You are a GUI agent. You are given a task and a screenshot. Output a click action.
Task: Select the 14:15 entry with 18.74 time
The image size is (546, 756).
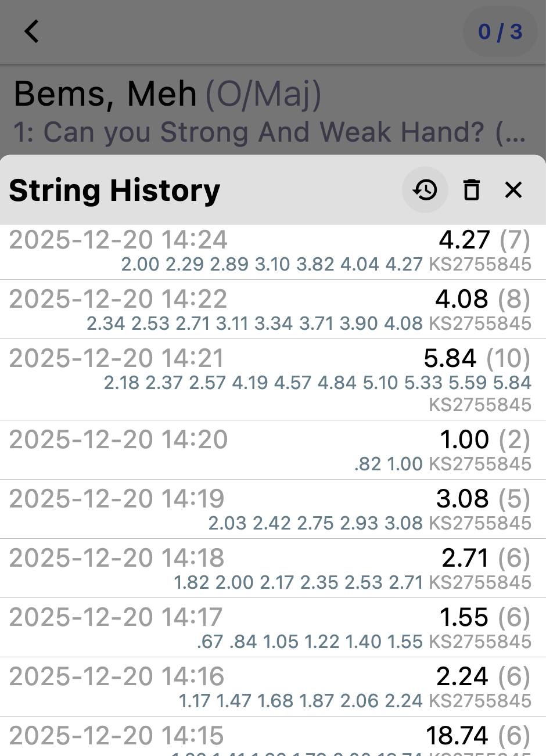pos(273,736)
